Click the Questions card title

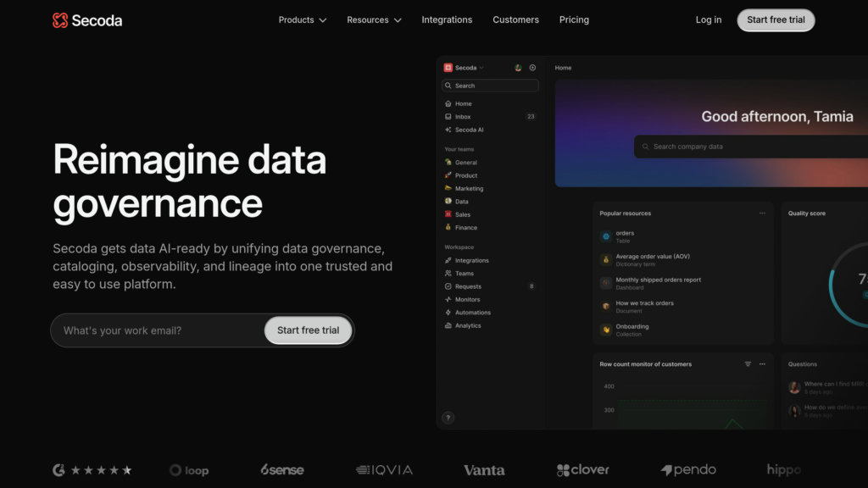(x=802, y=364)
